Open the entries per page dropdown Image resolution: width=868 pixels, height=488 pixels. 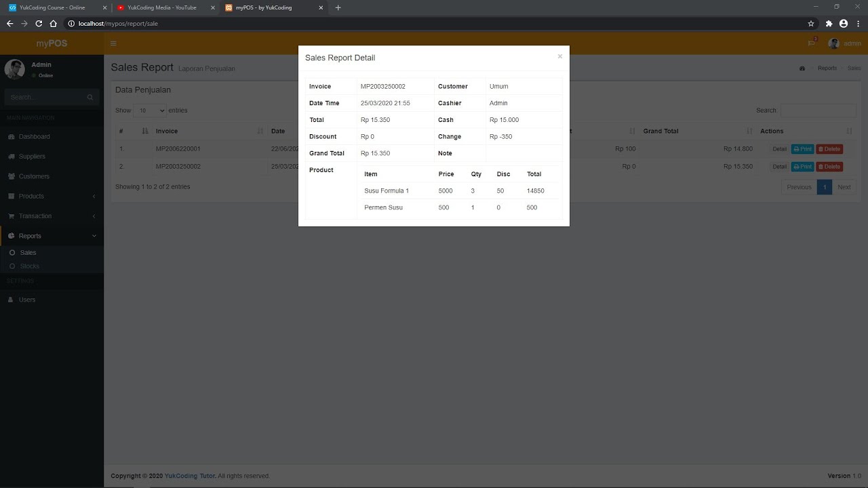(x=149, y=110)
